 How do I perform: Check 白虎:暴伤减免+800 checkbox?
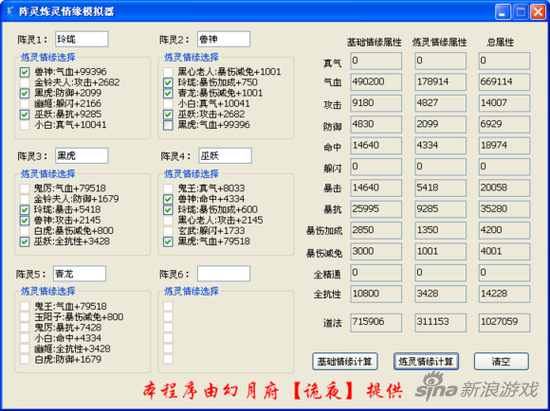(x=25, y=231)
